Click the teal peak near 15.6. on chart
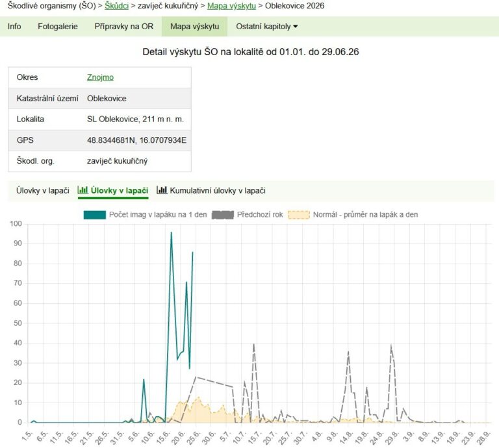499x448 pixels. click(x=172, y=232)
